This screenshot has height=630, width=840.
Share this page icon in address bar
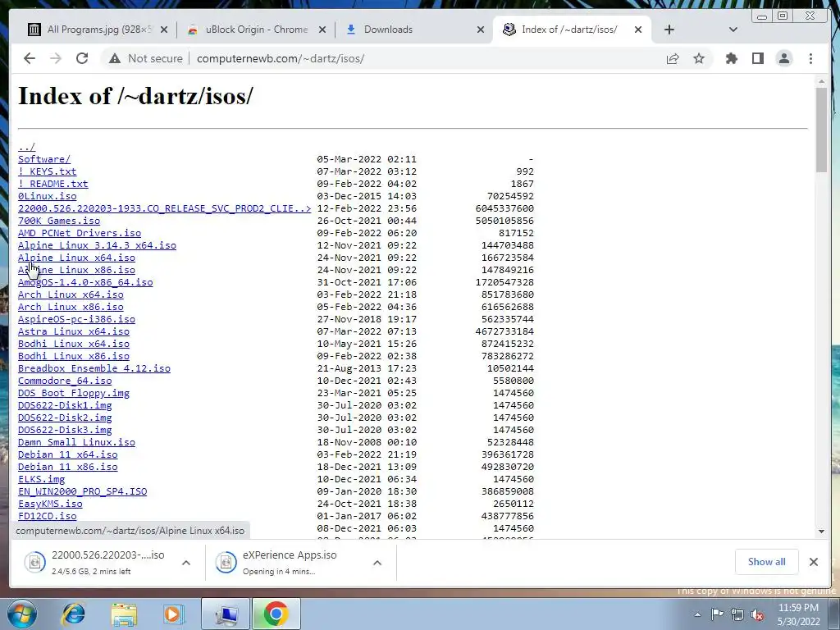(x=673, y=58)
